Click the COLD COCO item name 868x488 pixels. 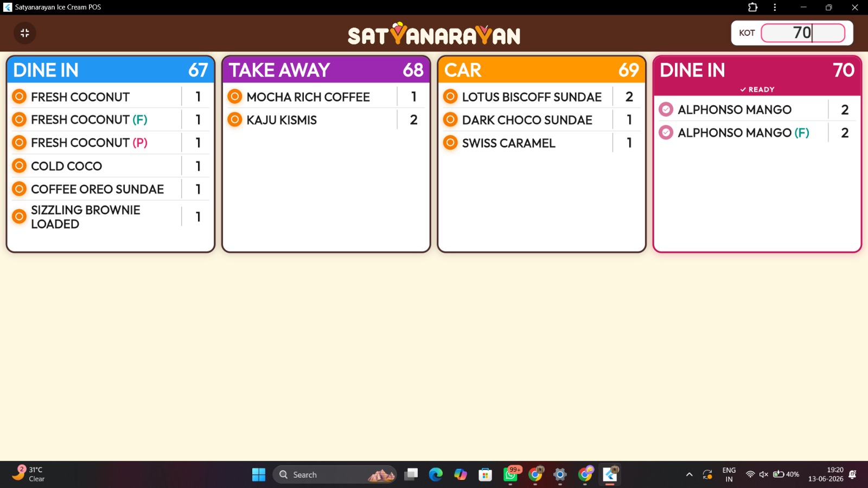pyautogui.click(x=66, y=166)
